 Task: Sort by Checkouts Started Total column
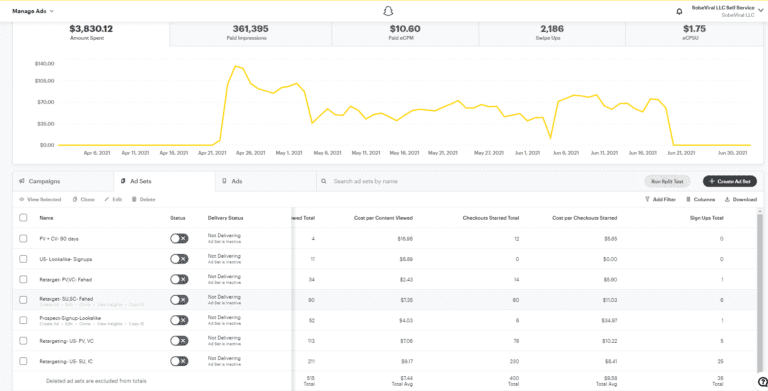pos(491,218)
